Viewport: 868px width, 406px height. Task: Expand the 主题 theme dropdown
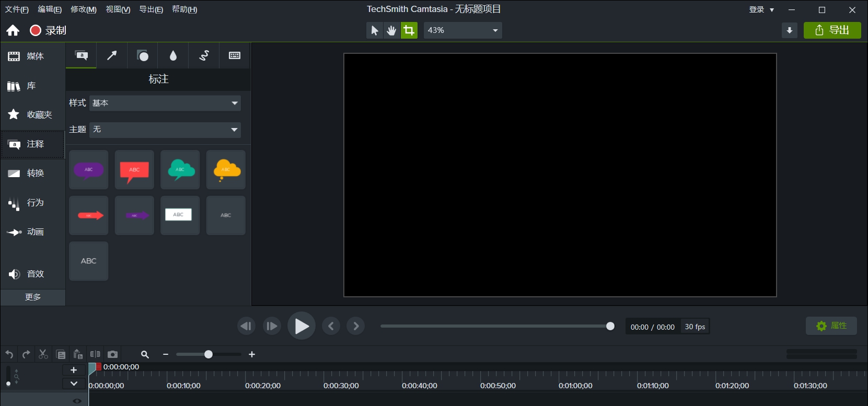[x=165, y=130]
